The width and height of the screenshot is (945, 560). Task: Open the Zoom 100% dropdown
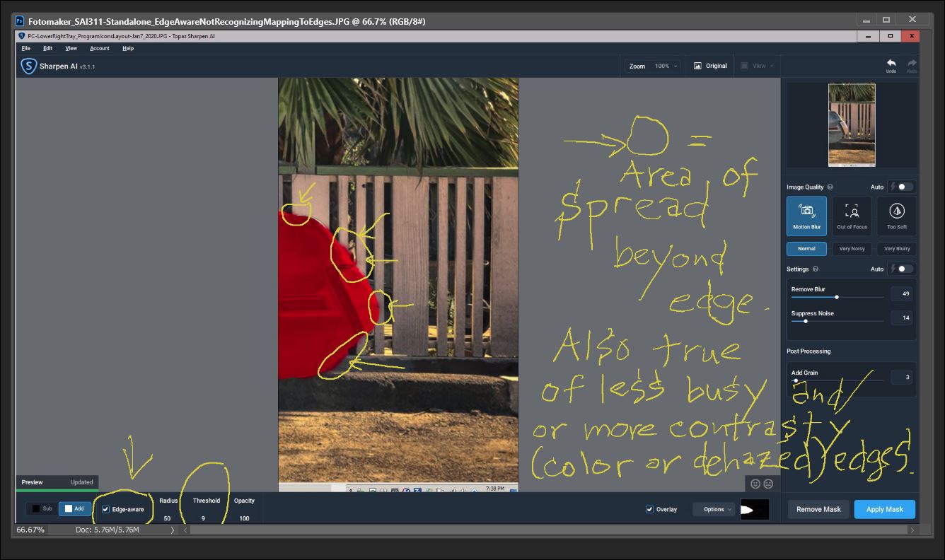coord(665,66)
